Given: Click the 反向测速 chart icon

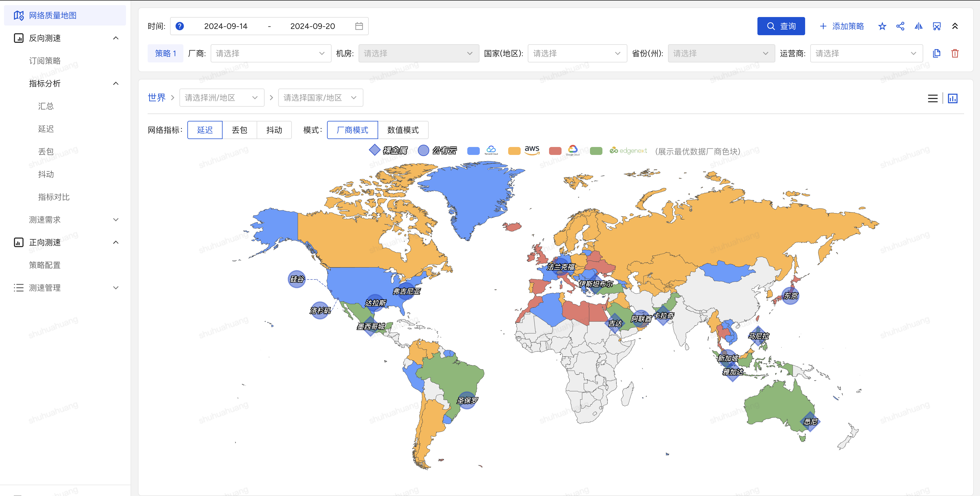Looking at the screenshot, I should (19, 38).
